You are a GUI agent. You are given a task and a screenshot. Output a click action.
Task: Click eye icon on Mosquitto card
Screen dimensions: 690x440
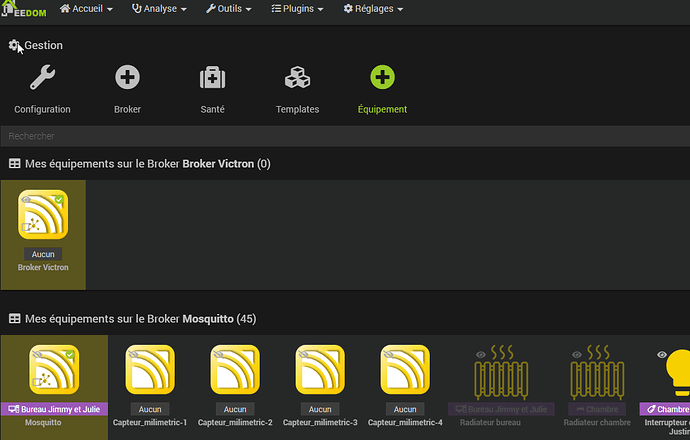[x=37, y=355]
